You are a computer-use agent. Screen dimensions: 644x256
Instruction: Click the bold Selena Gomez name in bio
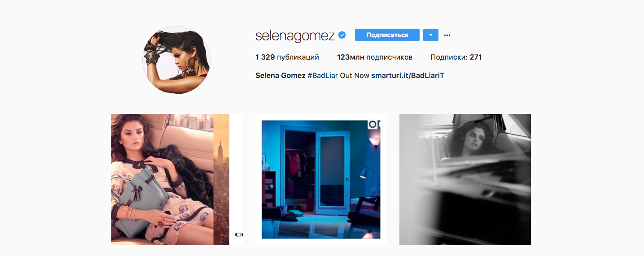pos(280,76)
